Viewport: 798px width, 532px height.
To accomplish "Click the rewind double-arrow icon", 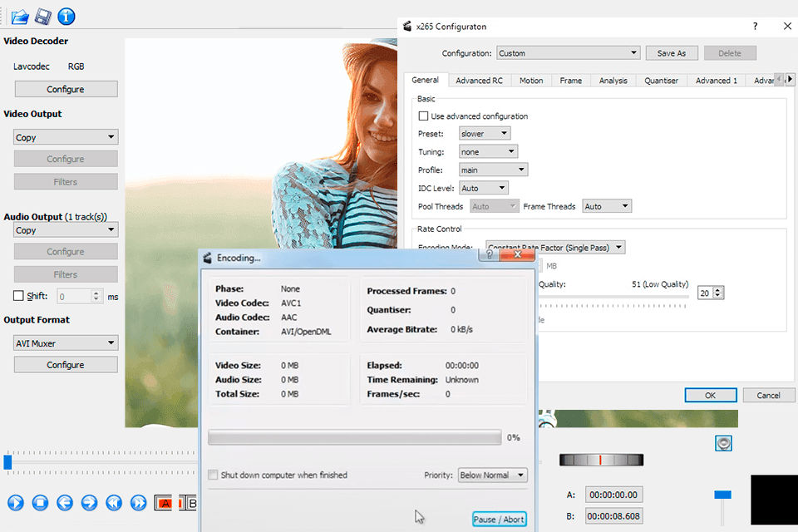I will (114, 503).
